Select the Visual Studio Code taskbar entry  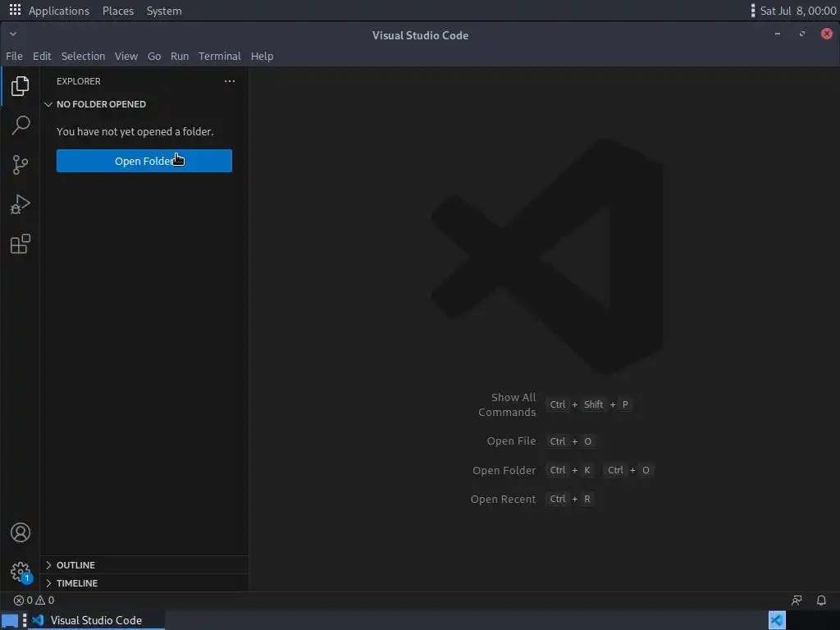[x=97, y=620]
